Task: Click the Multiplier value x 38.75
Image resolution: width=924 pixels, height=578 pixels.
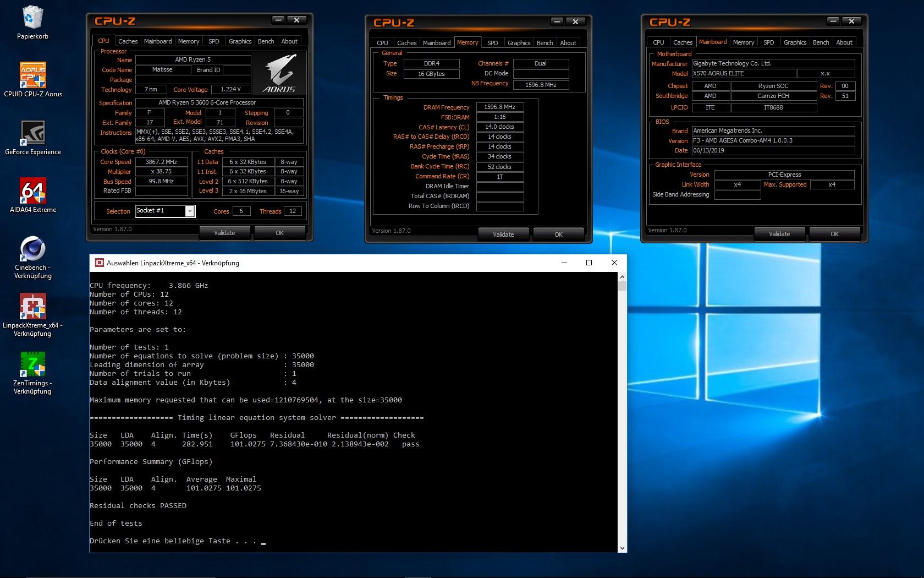Action: click(x=161, y=172)
